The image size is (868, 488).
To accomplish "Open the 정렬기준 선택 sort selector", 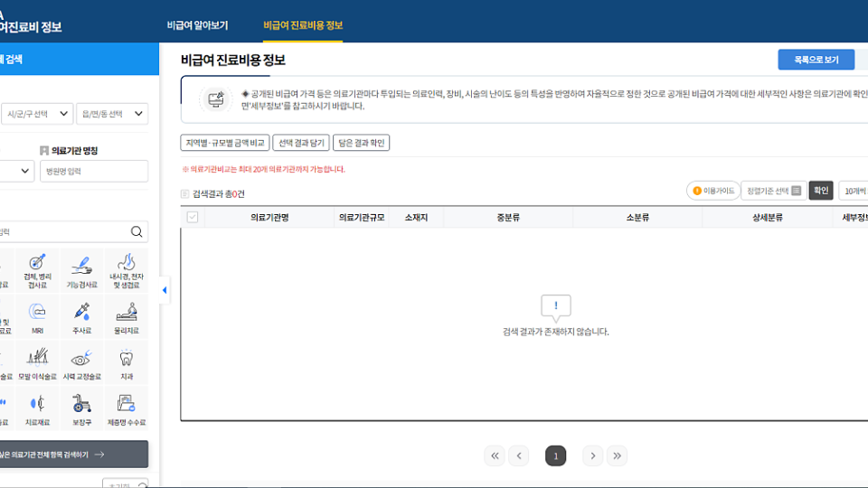I will 773,191.
